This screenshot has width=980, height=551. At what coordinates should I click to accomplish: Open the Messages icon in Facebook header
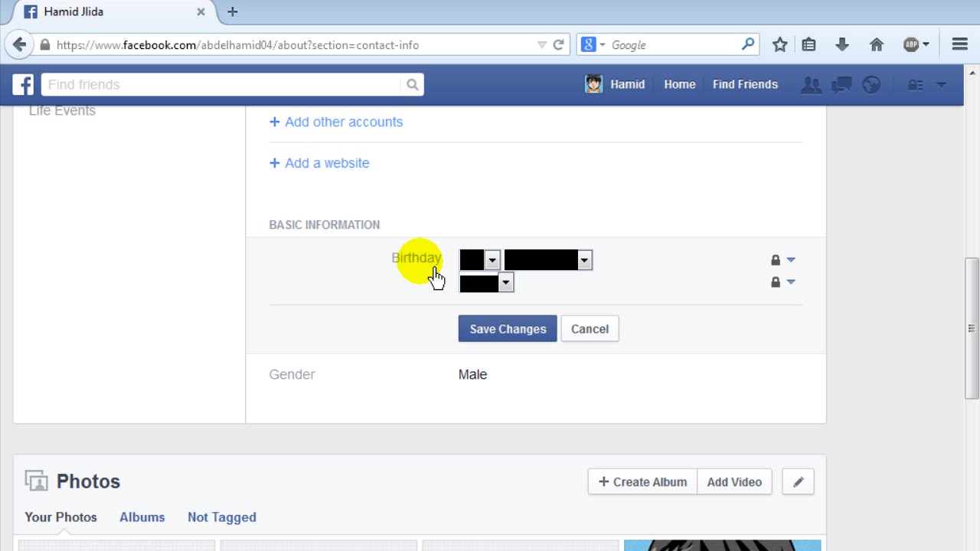[841, 85]
